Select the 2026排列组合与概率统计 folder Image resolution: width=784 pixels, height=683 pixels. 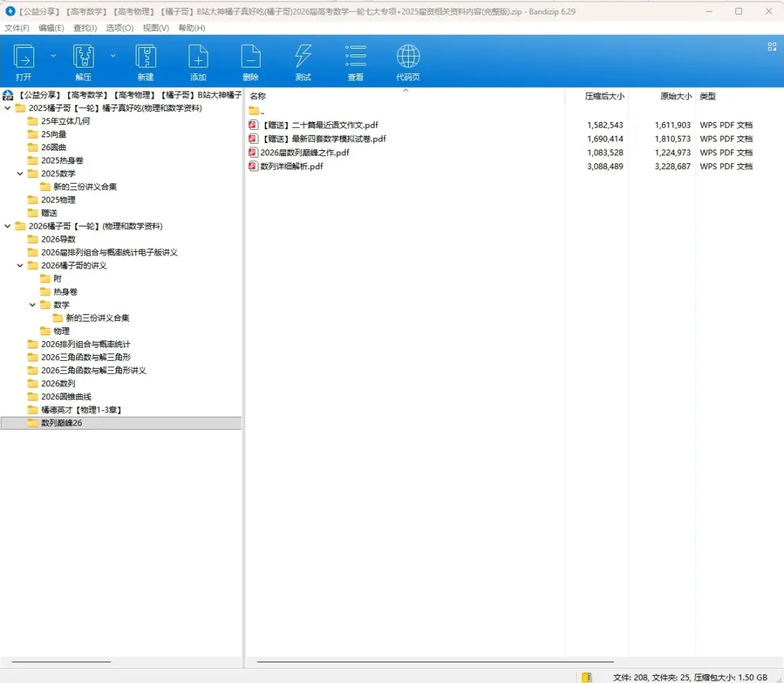(x=79, y=344)
